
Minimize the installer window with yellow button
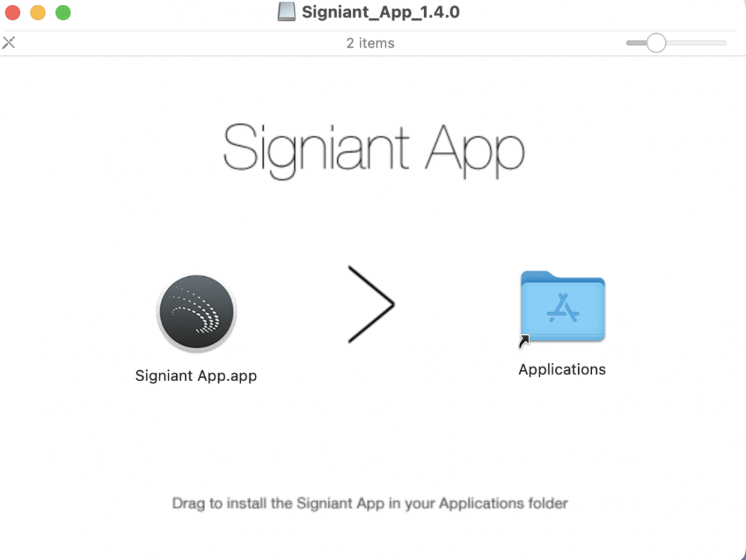38,12
